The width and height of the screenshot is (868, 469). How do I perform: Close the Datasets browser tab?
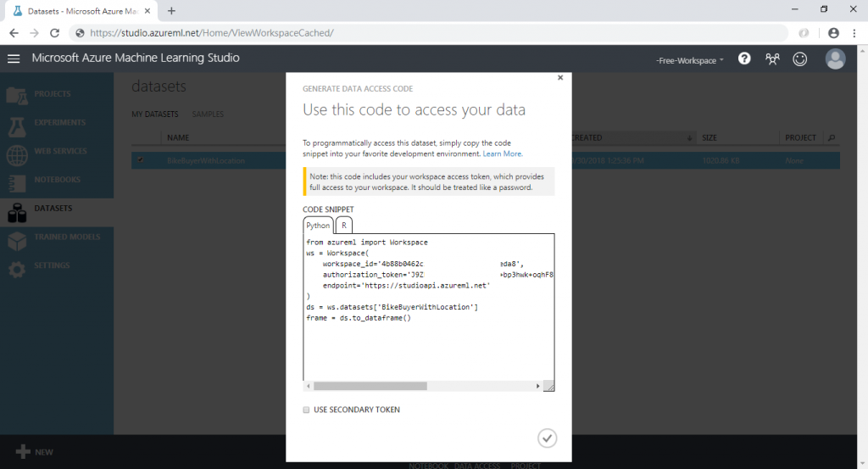click(147, 10)
